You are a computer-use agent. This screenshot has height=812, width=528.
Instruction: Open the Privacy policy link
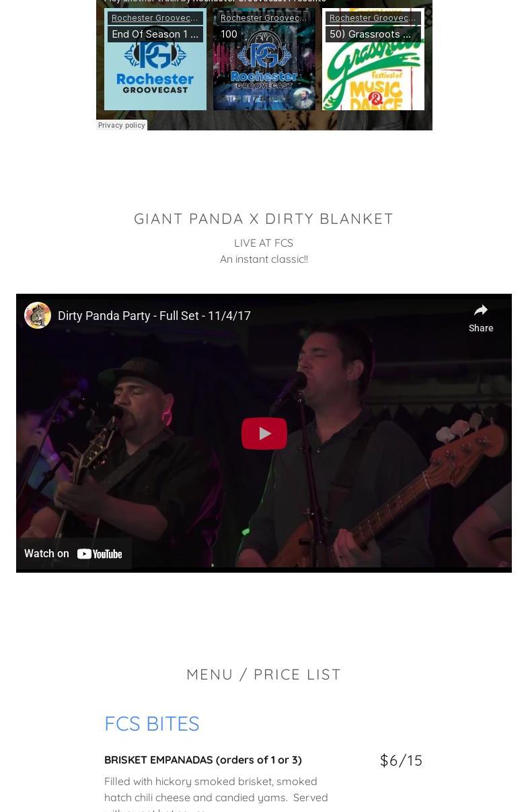click(121, 125)
